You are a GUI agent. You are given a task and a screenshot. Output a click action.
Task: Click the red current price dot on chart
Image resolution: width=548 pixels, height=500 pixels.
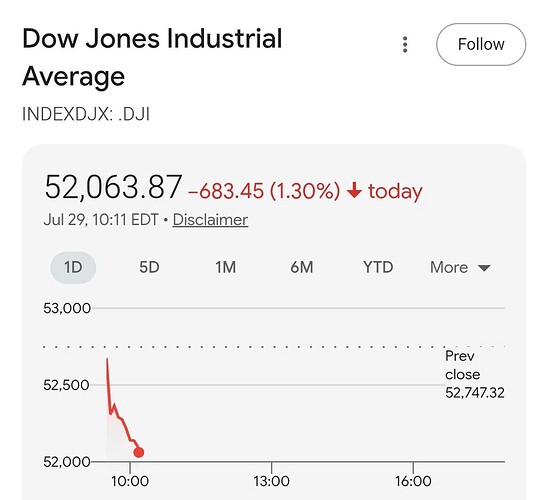139,452
